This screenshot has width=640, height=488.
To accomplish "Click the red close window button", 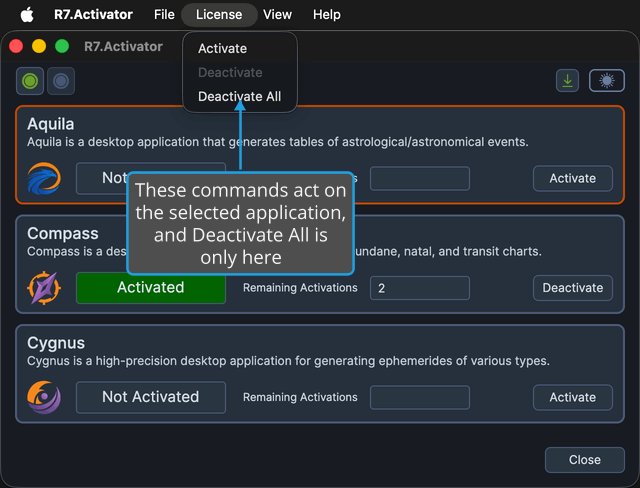I will [x=16, y=46].
